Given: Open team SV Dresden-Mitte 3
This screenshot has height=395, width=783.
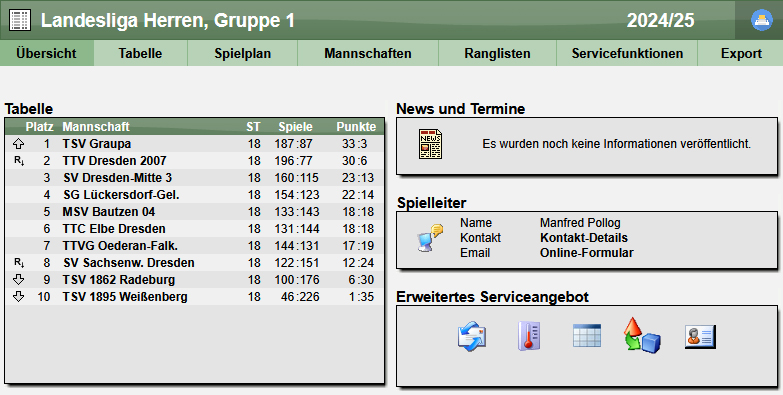Looking at the screenshot, I should click(118, 178).
